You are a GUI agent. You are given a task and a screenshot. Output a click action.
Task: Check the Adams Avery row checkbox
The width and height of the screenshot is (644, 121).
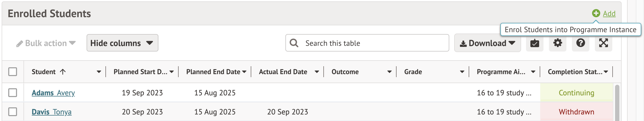(13, 93)
